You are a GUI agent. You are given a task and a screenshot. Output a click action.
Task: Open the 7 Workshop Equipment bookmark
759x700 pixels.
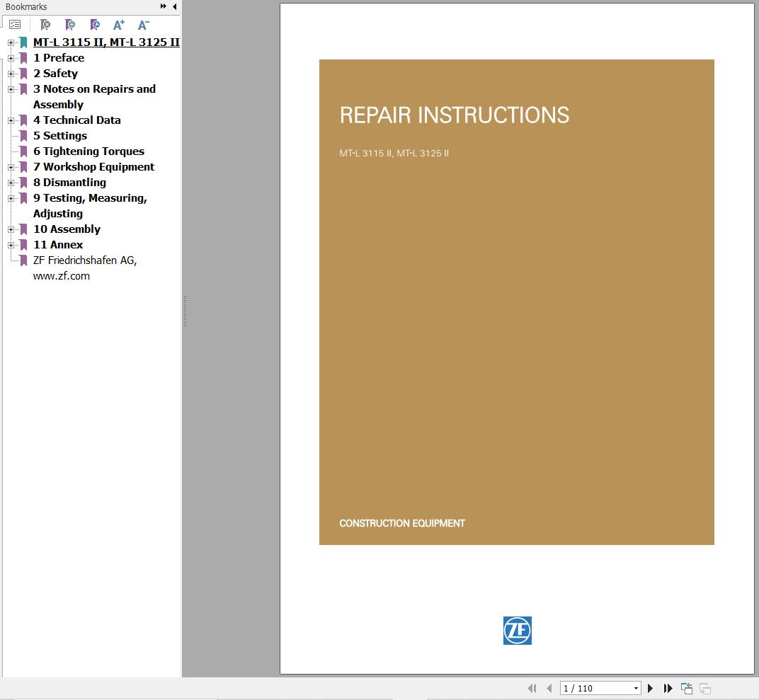(93, 167)
